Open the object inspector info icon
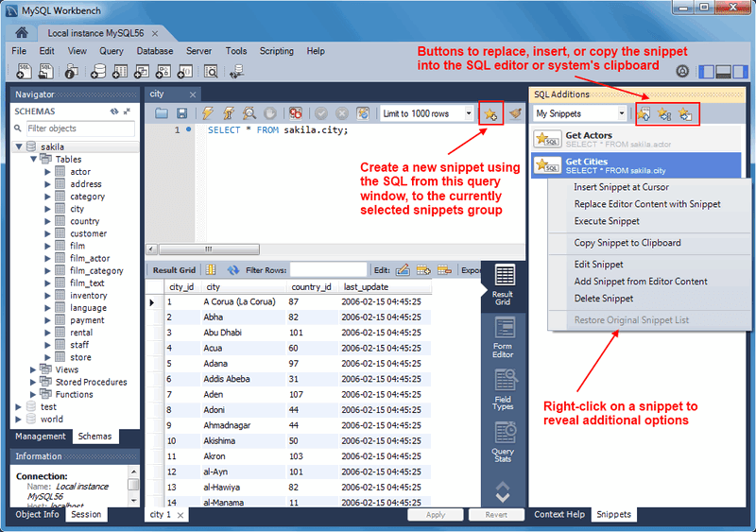The width and height of the screenshot is (756, 532). (x=72, y=72)
